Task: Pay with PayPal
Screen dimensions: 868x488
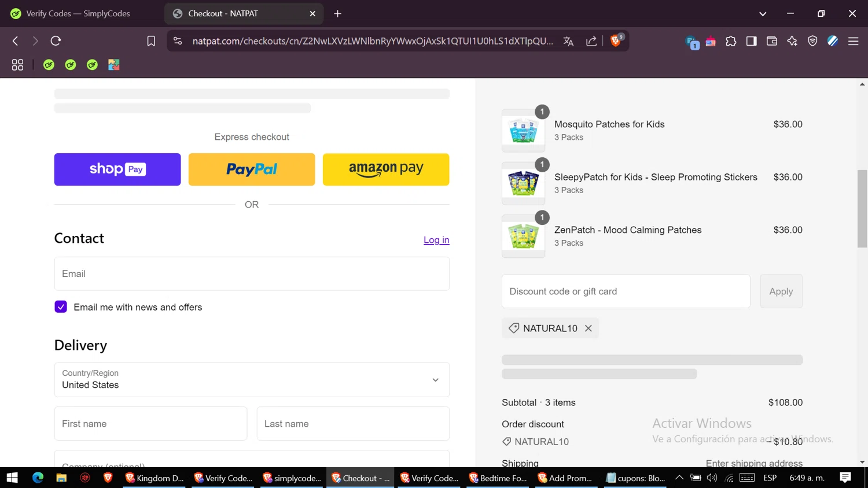Action: (252, 169)
